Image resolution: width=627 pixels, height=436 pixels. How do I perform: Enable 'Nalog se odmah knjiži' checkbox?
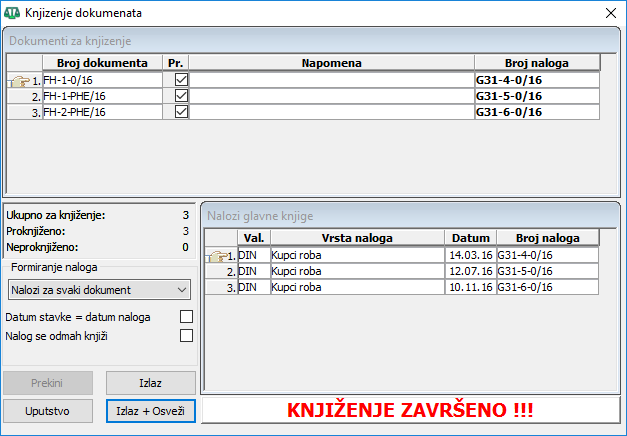coord(185,336)
